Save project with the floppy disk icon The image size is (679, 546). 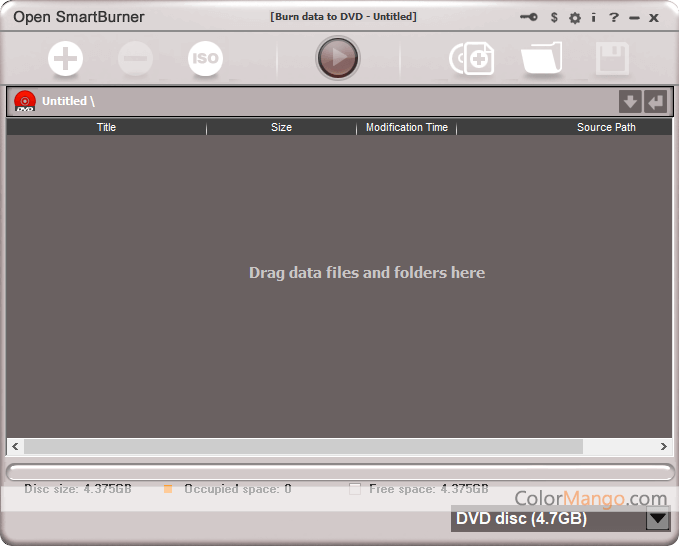pos(612,58)
